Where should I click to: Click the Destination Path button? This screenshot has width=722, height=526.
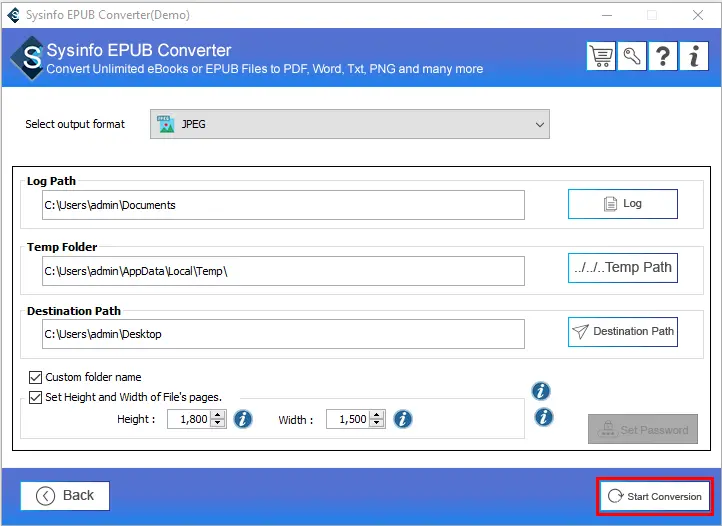tap(622, 332)
